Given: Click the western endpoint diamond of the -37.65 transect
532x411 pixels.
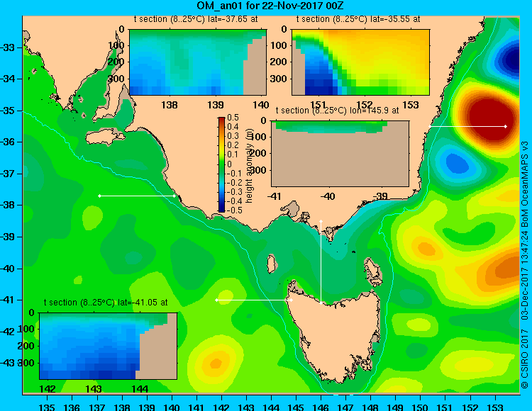Looking at the screenshot, I should click(x=99, y=196).
